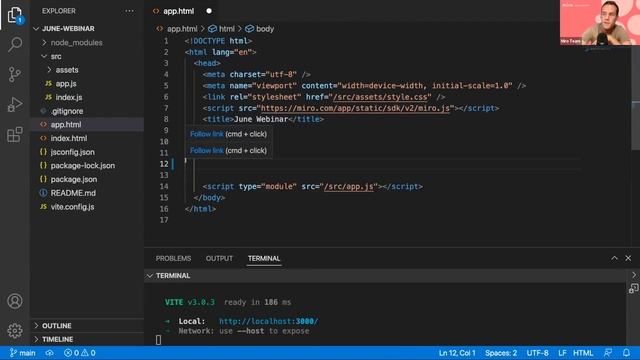Change encoding via UTF-8 status item
The width and height of the screenshot is (640, 360).
pos(538,353)
